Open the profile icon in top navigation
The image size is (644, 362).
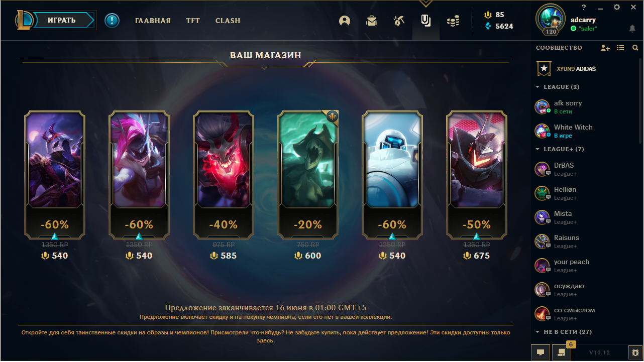344,21
